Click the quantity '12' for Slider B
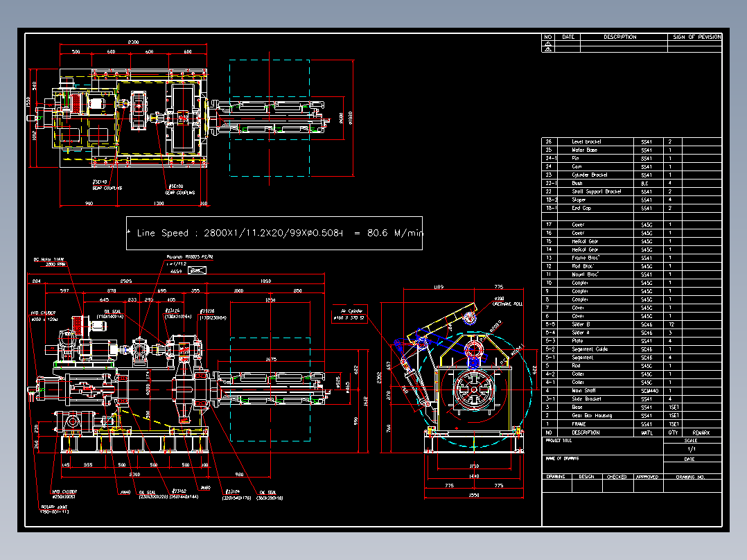 [x=671, y=324]
